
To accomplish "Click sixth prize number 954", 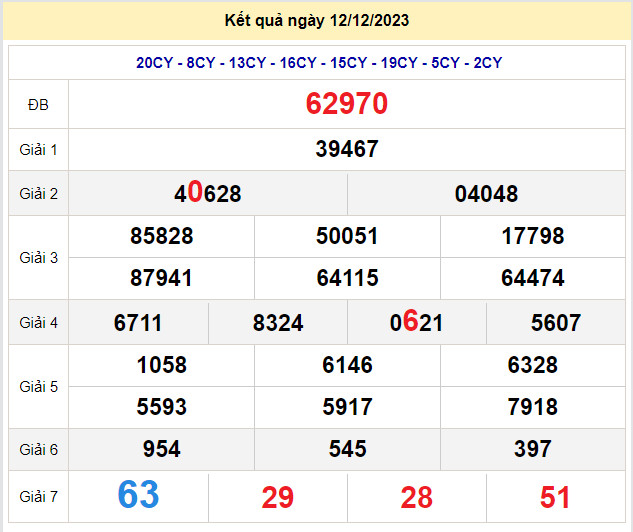I will [x=161, y=449].
